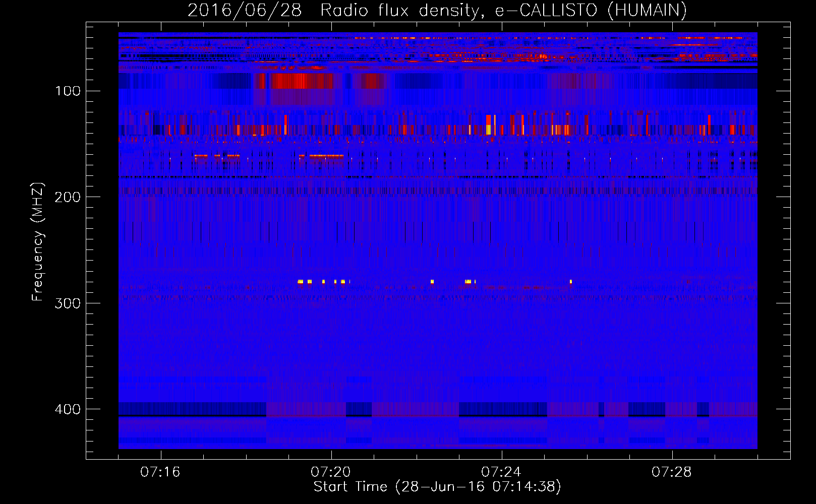Click the '07:24' time tick label
816x504 pixels.
(501, 472)
